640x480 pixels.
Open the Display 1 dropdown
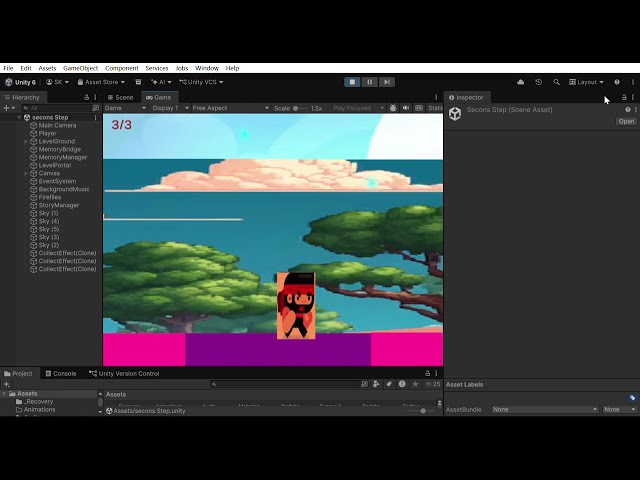point(170,108)
